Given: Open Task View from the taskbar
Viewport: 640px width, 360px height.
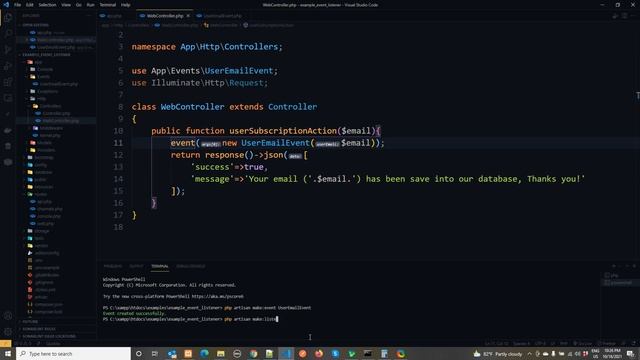Looking at the screenshot, I should tap(155, 353).
